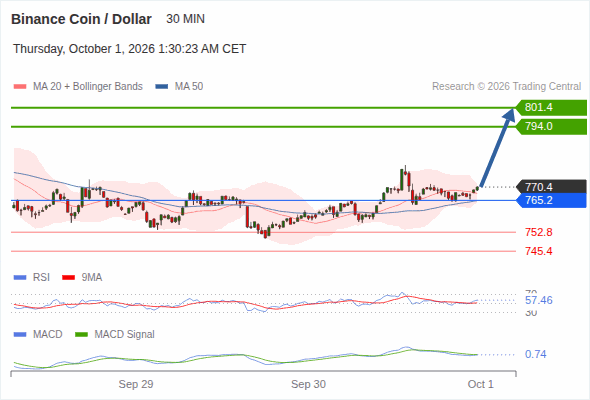Image resolution: width=590 pixels, height=400 pixels.
Task: Select the 801.4 resistance price tag
Action: point(551,108)
